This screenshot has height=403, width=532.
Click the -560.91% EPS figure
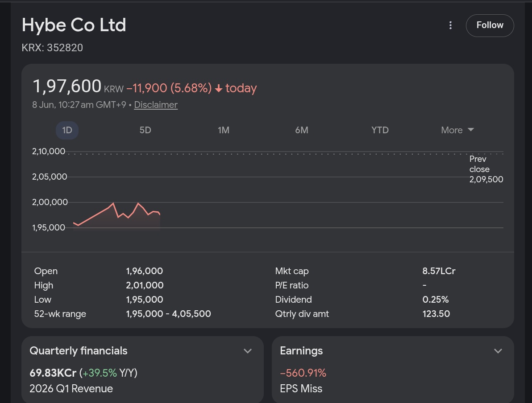303,373
